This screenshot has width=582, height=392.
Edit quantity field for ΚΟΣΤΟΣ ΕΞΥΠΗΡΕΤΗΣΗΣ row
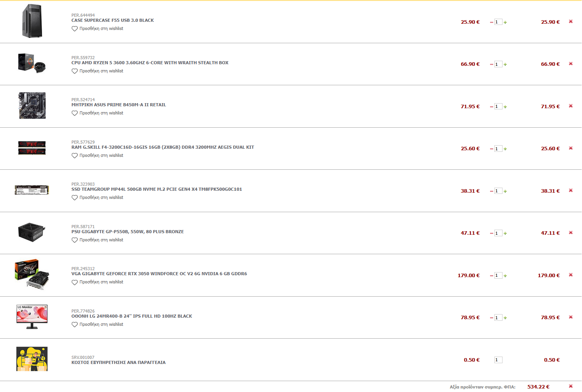[x=498, y=360]
